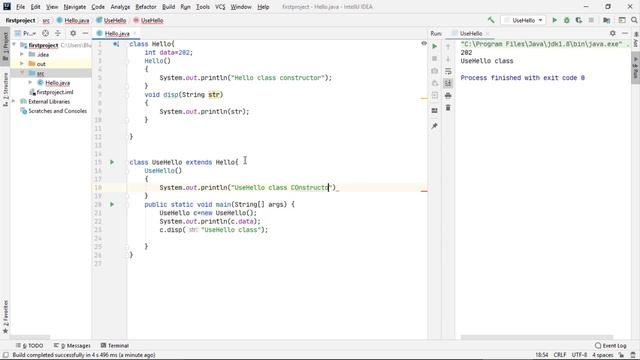This screenshot has width=640, height=360.
Task: Start debugging with the bug icon
Action: [567, 20]
